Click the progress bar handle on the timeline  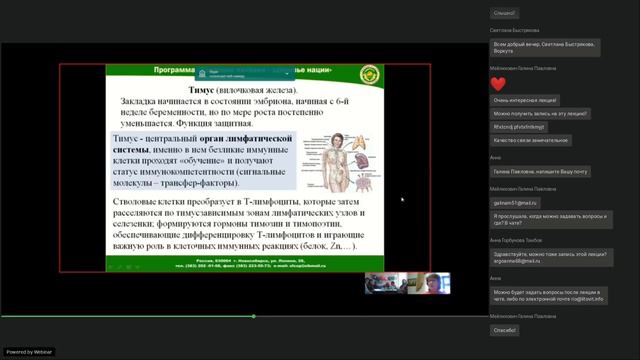click(x=254, y=316)
